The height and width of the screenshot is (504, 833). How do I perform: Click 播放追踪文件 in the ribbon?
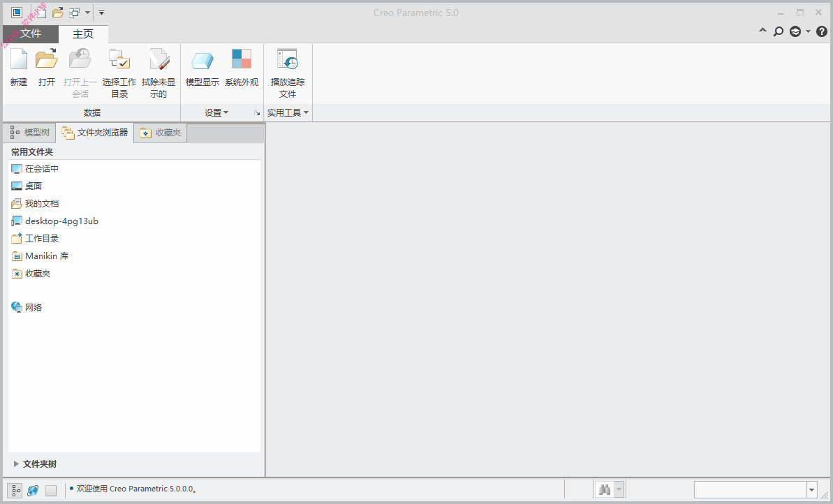point(288,73)
